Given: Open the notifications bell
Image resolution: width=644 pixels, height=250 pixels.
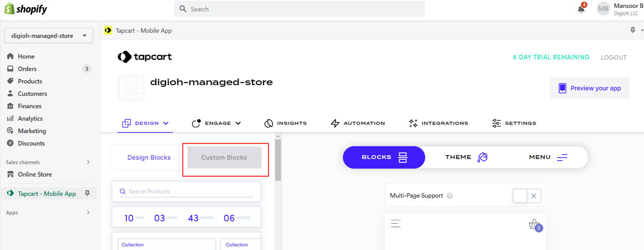Looking at the screenshot, I should (581, 8).
